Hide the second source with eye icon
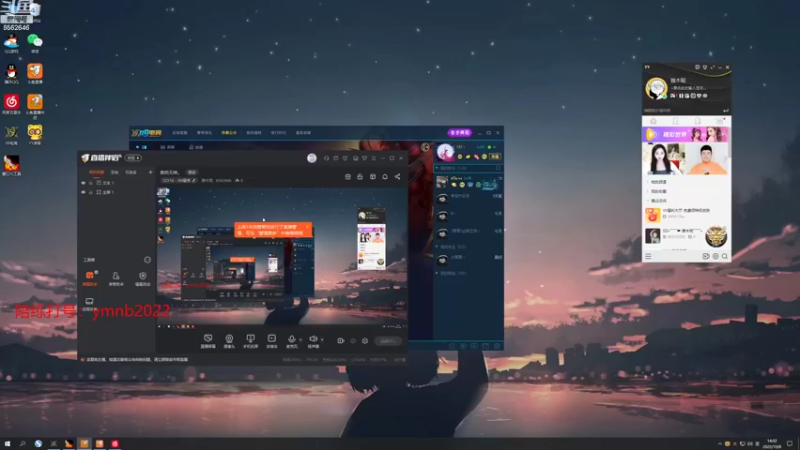Screen dimensions: 800x450 [x=83, y=192]
